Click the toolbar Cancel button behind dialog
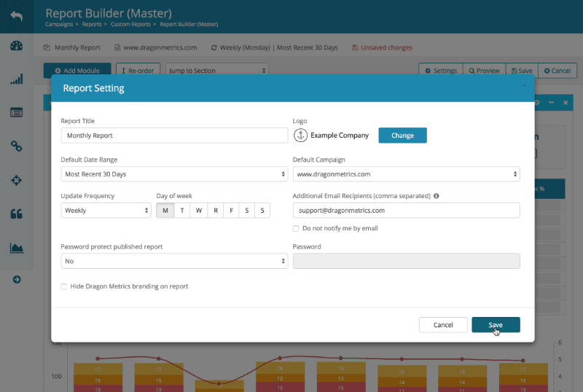The image size is (583, 392). [x=557, y=71]
